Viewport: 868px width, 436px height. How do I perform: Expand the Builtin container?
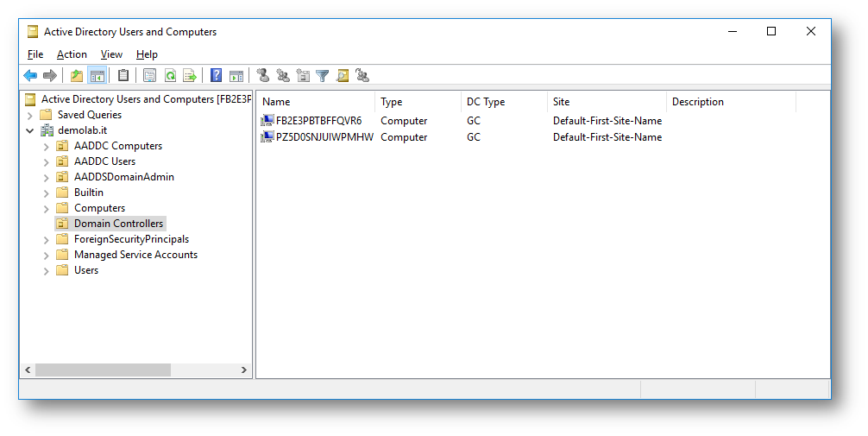pos(47,193)
